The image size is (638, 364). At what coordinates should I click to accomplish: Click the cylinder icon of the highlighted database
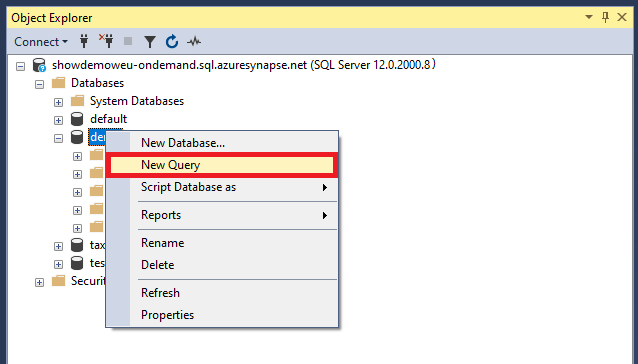(x=77, y=137)
